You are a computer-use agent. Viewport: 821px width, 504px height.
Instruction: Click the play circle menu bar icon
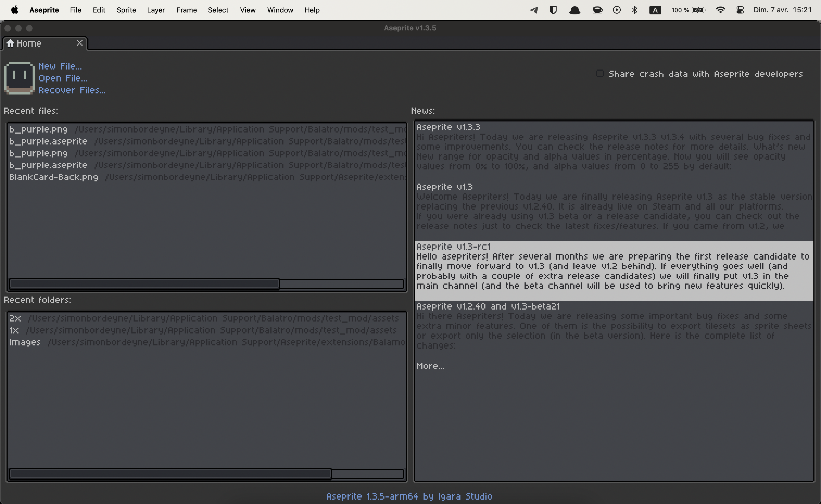[617, 10]
